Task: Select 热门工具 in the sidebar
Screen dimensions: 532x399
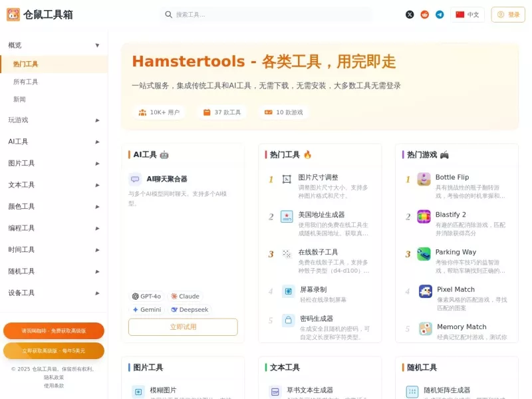Action: pyautogui.click(x=54, y=64)
